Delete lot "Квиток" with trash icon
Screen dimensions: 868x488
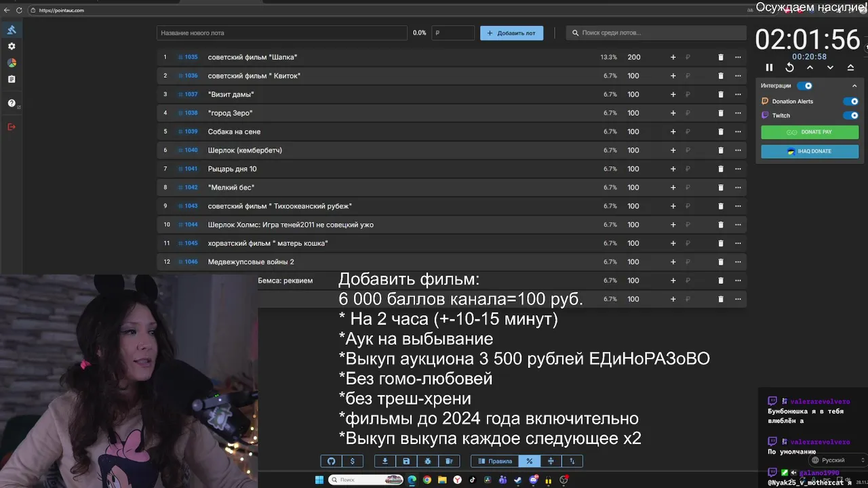721,76
